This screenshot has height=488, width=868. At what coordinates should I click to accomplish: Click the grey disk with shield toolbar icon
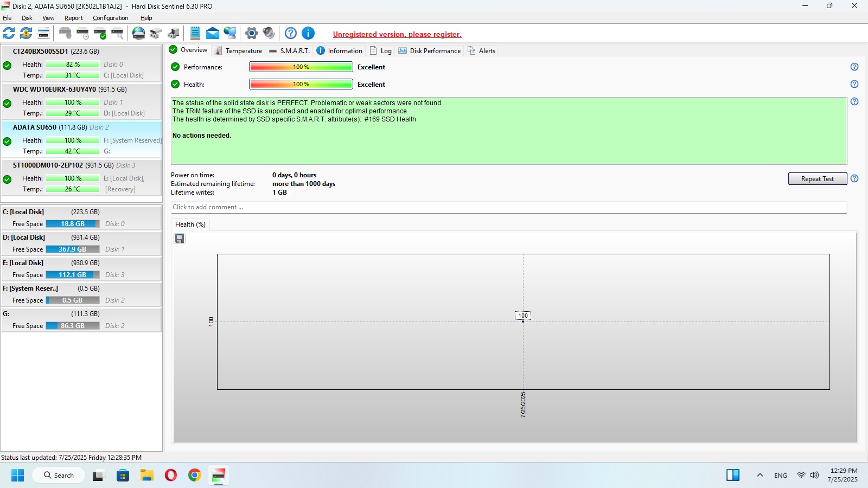(x=65, y=33)
